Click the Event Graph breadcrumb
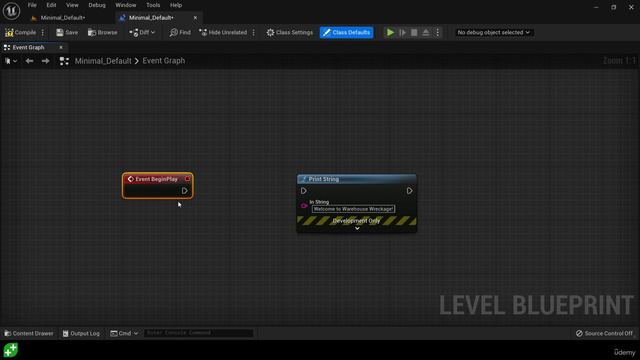This screenshot has height=360, width=640. click(164, 61)
